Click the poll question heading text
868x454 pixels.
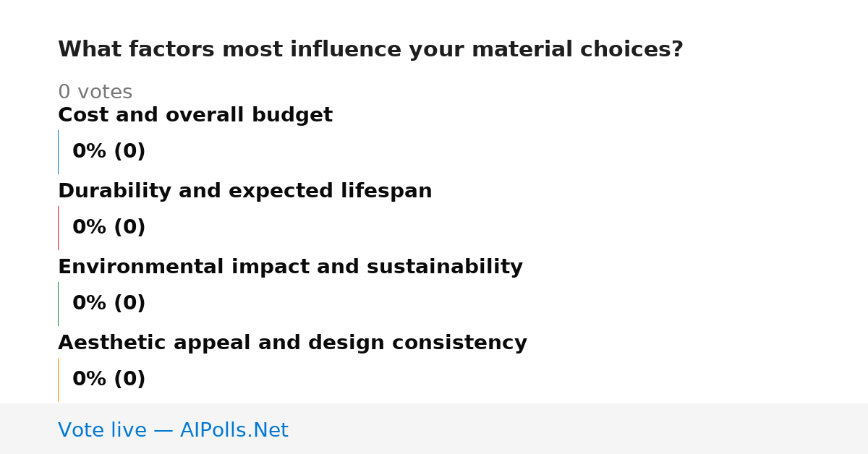[x=370, y=50]
